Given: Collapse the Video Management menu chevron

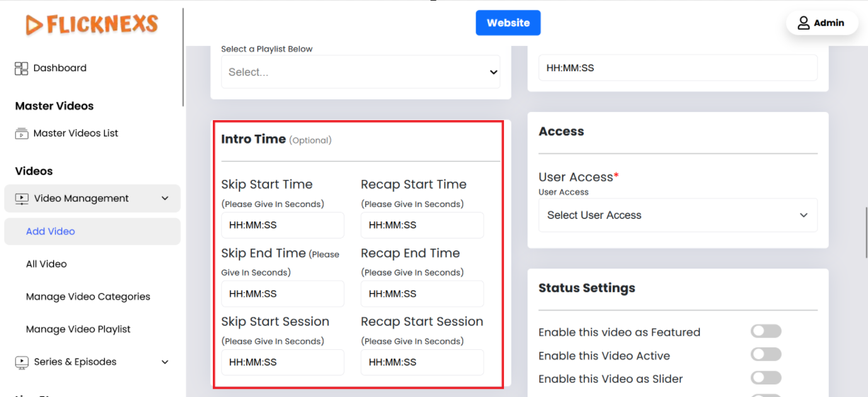Looking at the screenshot, I should 165,199.
